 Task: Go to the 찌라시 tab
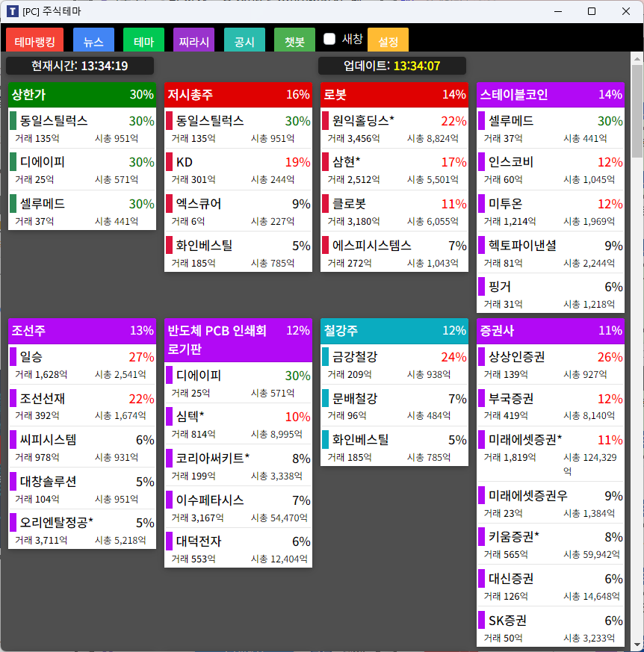(193, 40)
